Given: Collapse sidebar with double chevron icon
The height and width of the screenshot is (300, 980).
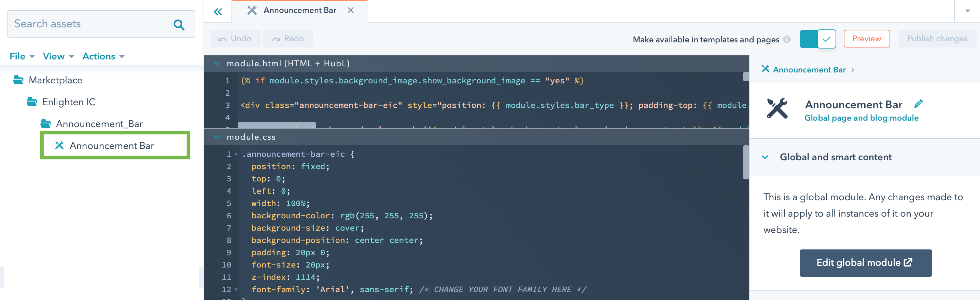Looking at the screenshot, I should [x=218, y=12].
